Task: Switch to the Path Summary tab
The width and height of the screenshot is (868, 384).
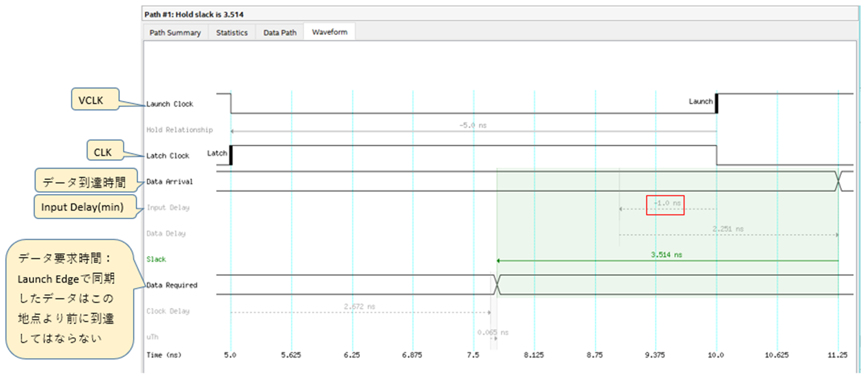Action: [x=175, y=33]
